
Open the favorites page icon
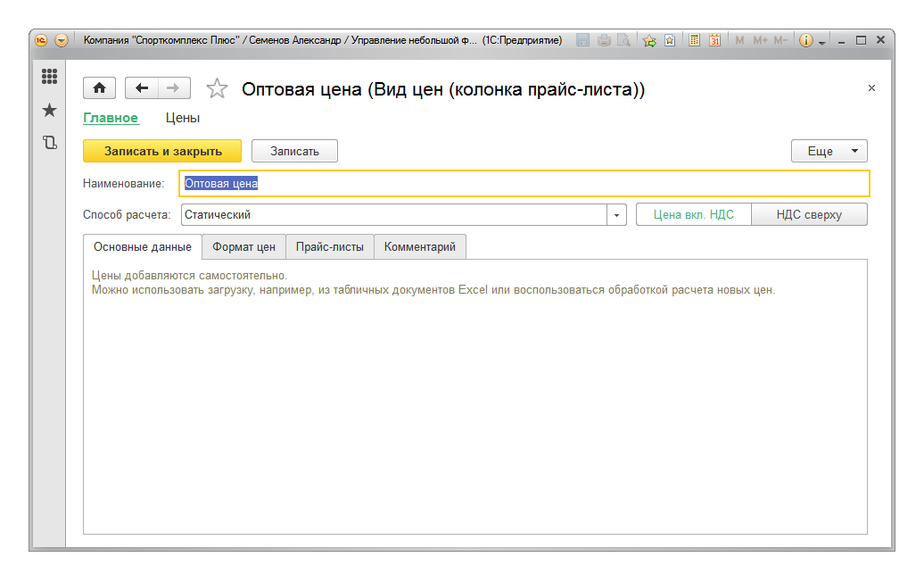[x=670, y=40]
